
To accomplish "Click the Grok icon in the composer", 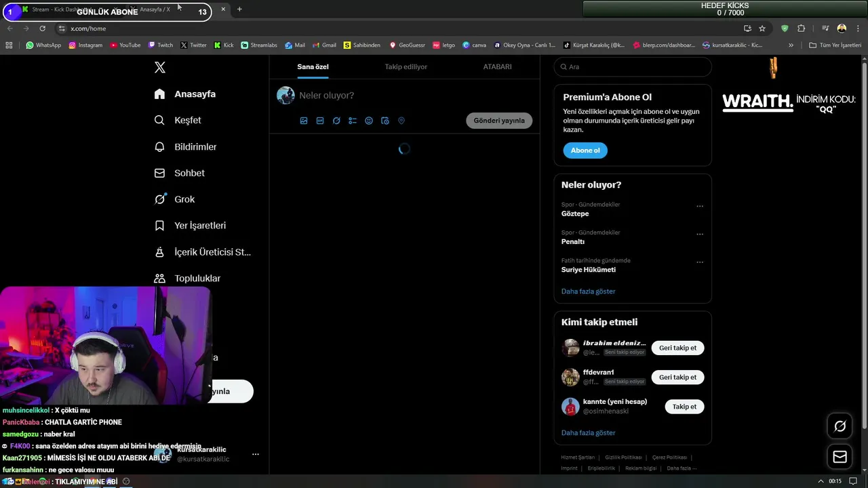I will tap(336, 121).
